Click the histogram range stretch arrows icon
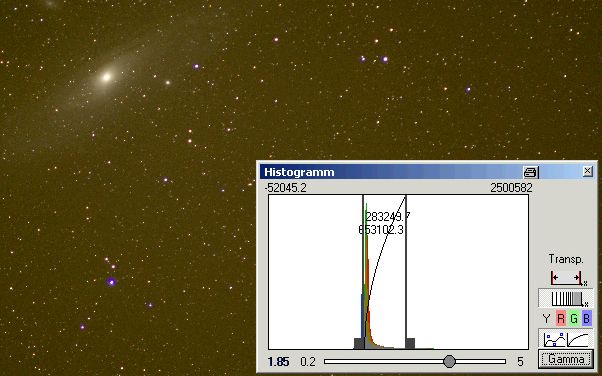 point(566,277)
